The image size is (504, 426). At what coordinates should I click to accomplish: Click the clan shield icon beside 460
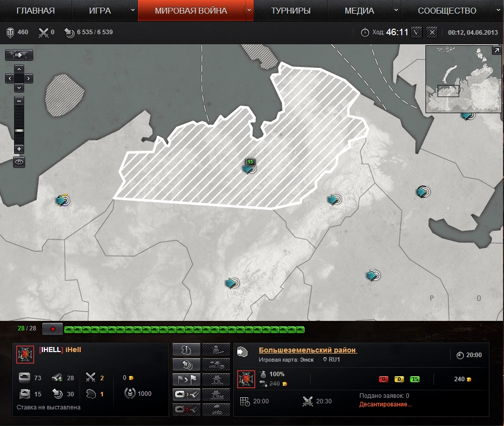pos(10,32)
